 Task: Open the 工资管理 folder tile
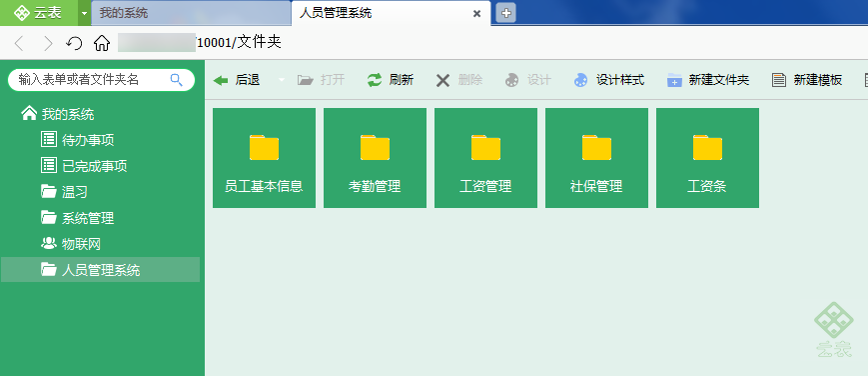pos(485,158)
